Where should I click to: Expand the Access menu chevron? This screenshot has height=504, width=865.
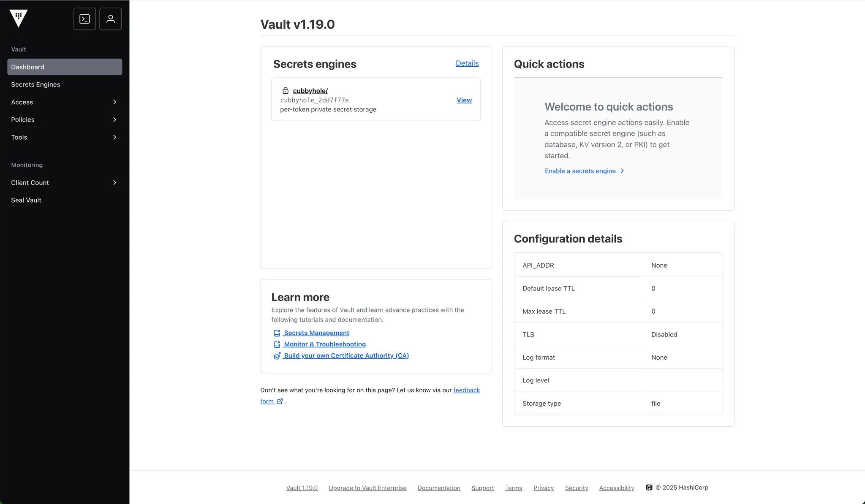click(x=114, y=102)
